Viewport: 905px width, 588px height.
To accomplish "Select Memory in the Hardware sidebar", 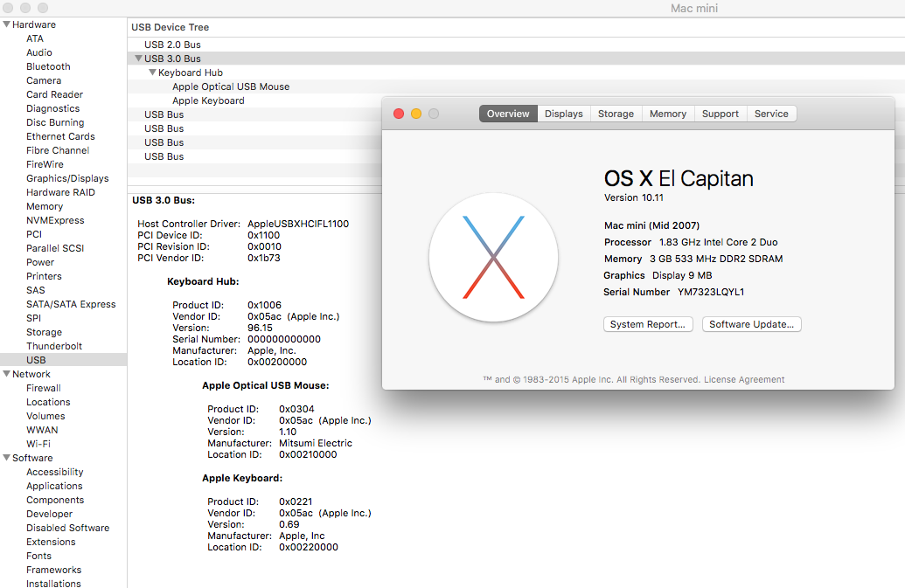I will tap(45, 206).
